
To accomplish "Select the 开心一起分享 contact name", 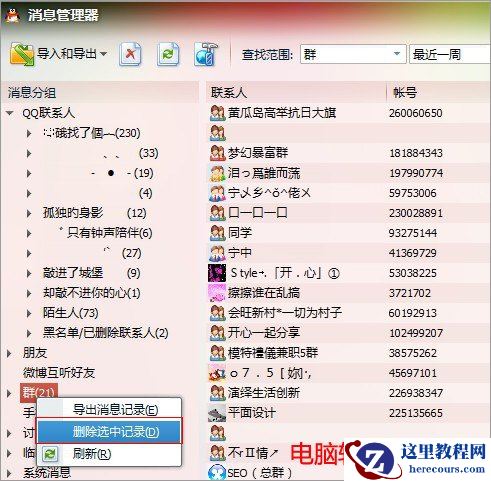I will tap(264, 333).
